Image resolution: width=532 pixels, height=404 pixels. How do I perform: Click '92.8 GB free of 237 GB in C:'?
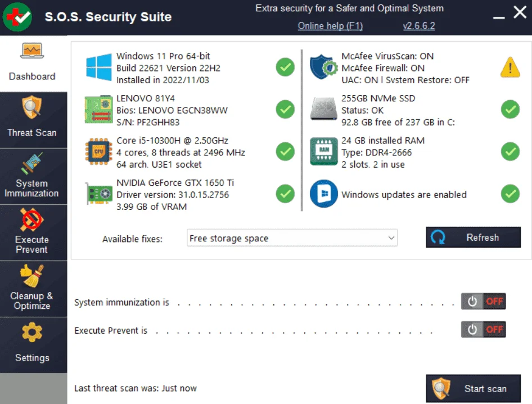pyautogui.click(x=398, y=122)
